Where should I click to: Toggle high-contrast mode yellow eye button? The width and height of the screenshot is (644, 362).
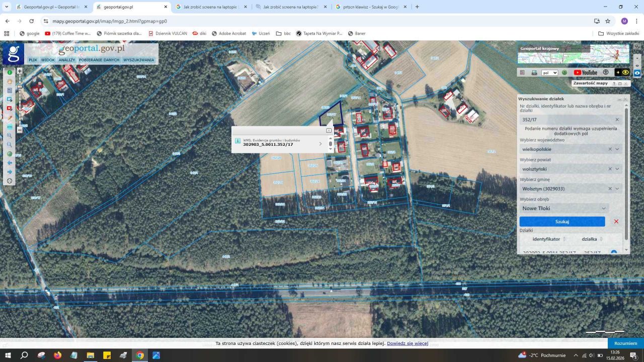click(x=622, y=72)
